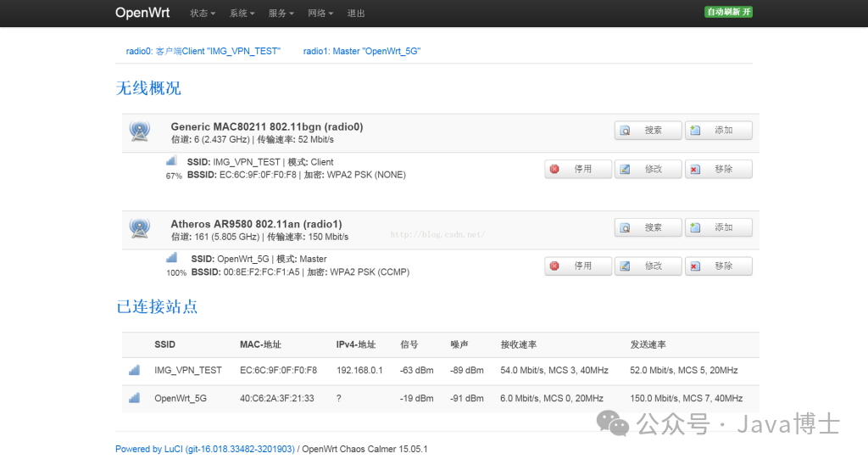
Task: Open the 网络 (Network) dropdown menu
Action: pos(320,14)
